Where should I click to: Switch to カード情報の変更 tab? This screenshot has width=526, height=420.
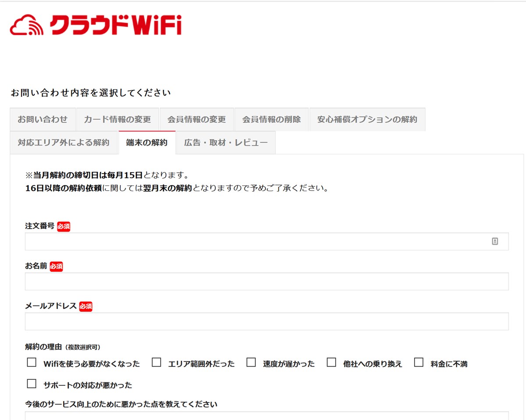117,119
